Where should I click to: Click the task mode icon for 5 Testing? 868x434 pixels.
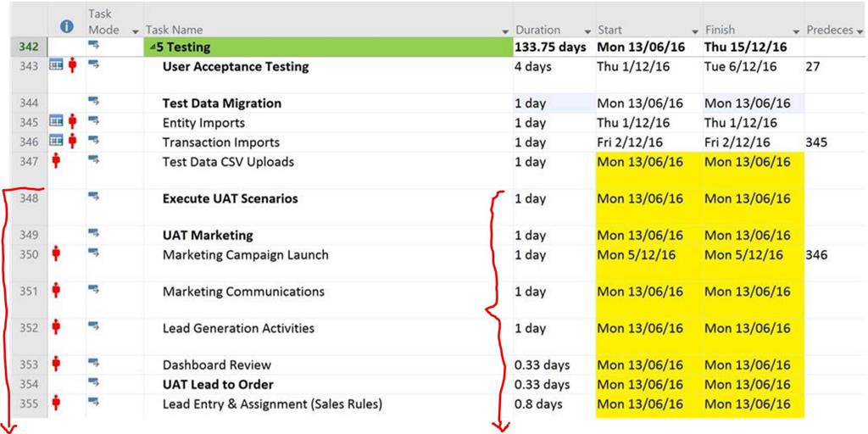[x=93, y=44]
